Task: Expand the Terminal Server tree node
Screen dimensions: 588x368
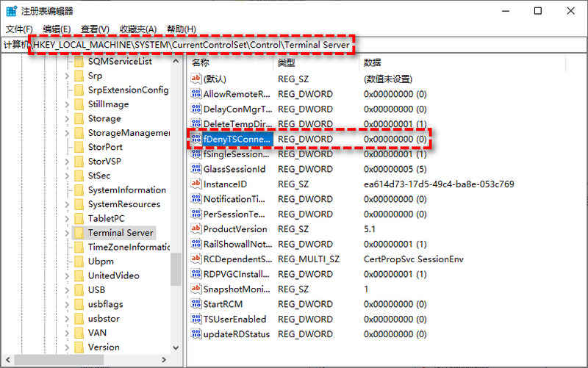Action: 67,233
